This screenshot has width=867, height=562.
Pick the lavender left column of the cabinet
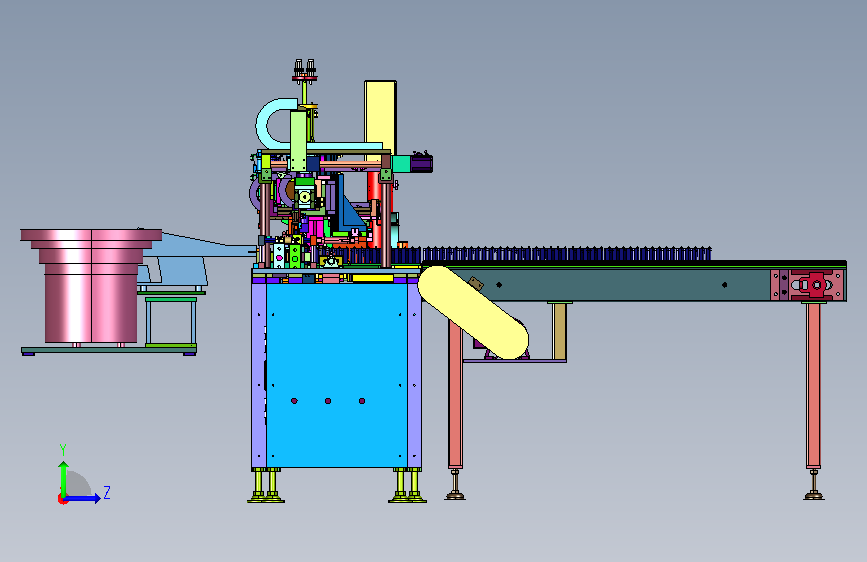tap(259, 376)
